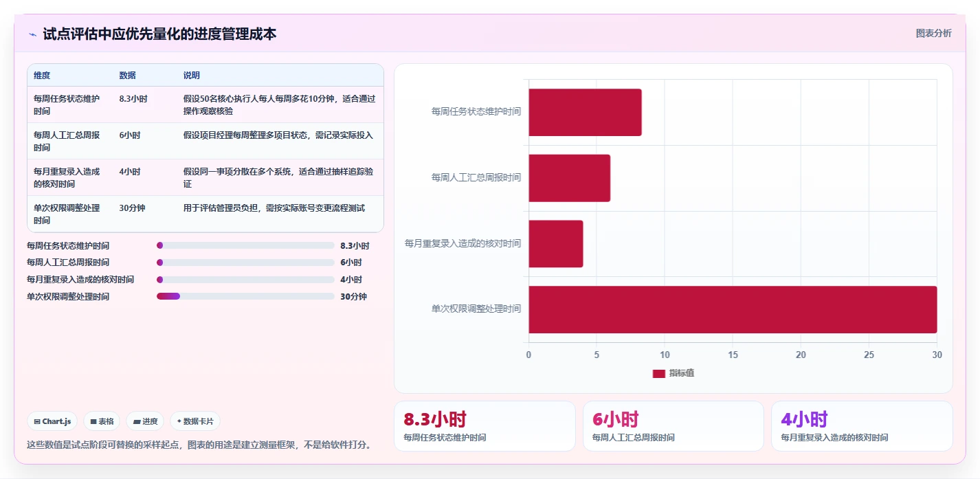This screenshot has height=479, width=980.
Task: Click the 6小时 cell in the table
Action: click(x=130, y=135)
